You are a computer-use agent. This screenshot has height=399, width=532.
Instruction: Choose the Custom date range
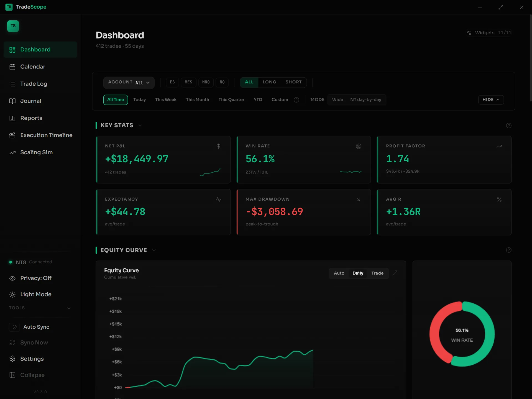click(x=280, y=100)
